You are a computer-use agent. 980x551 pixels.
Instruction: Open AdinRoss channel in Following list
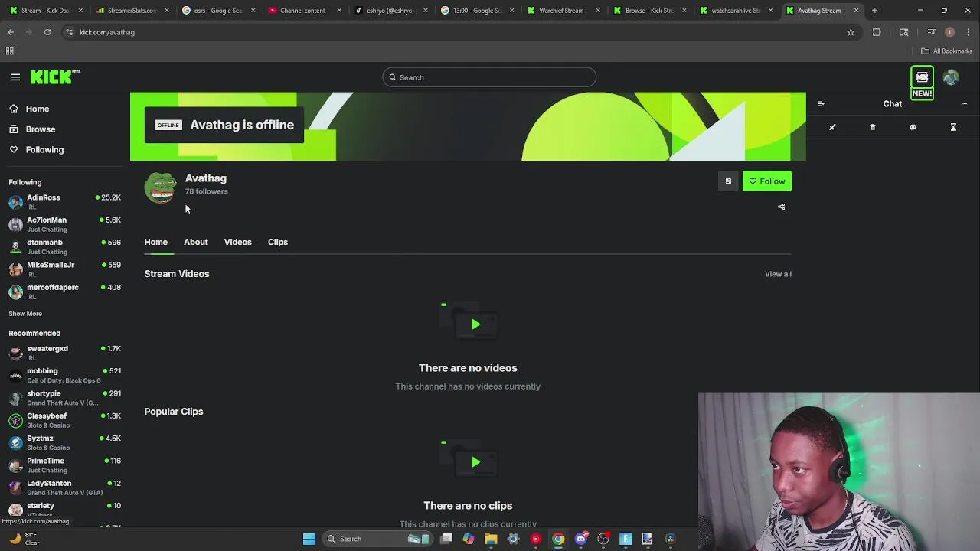[x=65, y=202]
